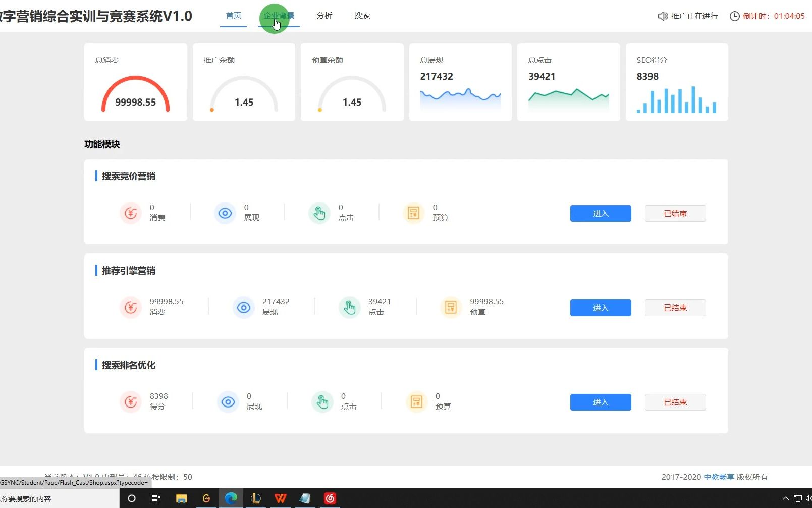Open the NetEase Cloud Music taskbar icon
Viewport: 812px width, 508px height.
pyautogui.click(x=330, y=498)
